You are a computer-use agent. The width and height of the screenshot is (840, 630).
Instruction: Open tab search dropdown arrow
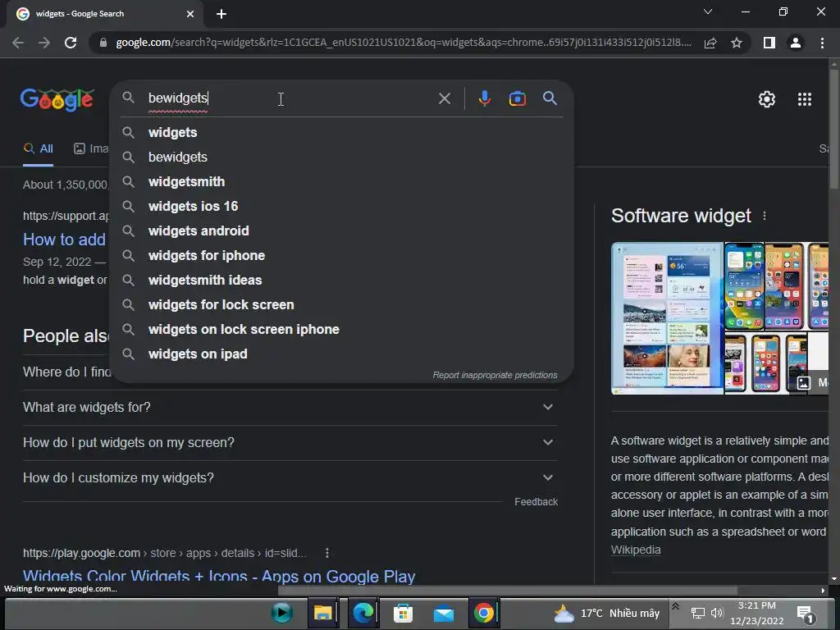pos(708,11)
